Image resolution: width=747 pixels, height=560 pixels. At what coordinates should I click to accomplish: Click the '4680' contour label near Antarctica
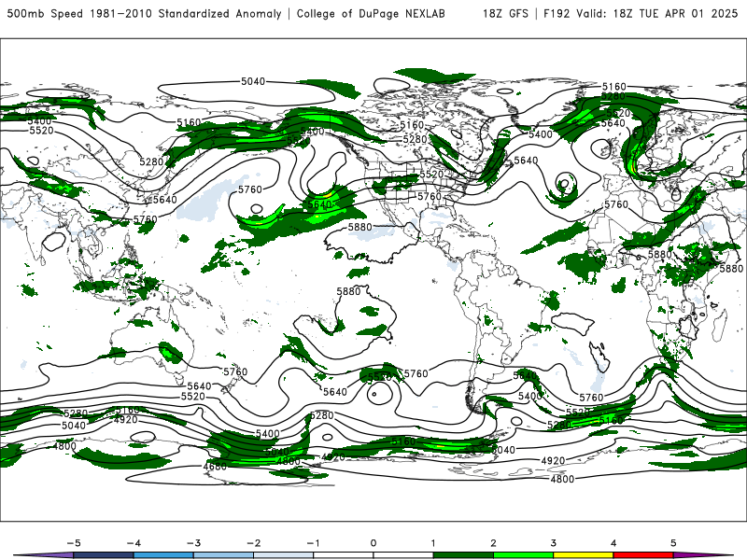215,467
